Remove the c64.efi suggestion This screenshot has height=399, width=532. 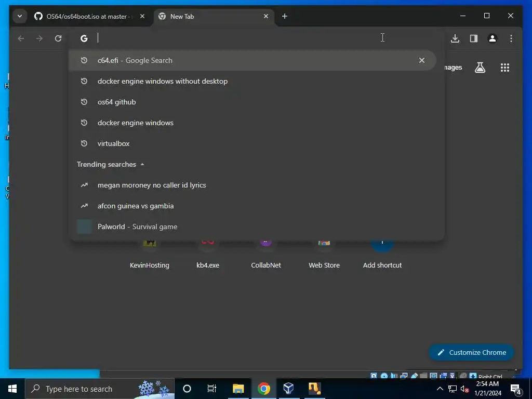point(422,60)
